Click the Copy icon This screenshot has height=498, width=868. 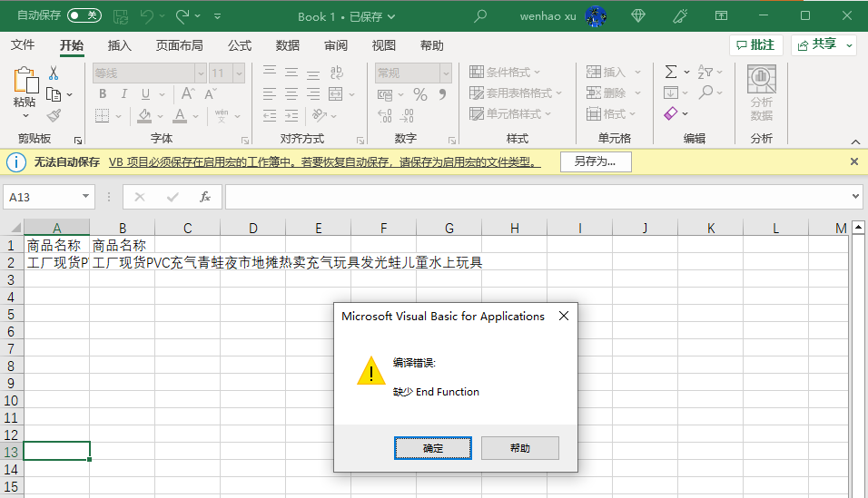tap(54, 94)
